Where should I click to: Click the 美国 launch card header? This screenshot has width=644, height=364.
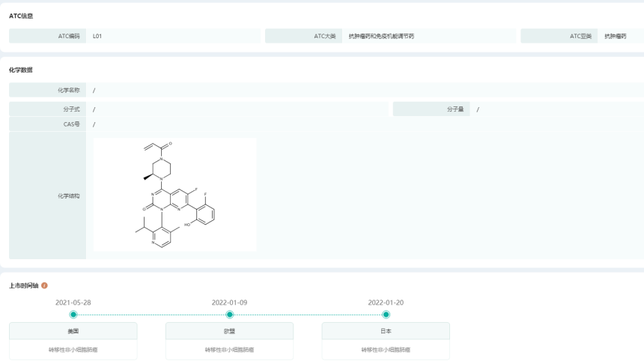(x=73, y=330)
